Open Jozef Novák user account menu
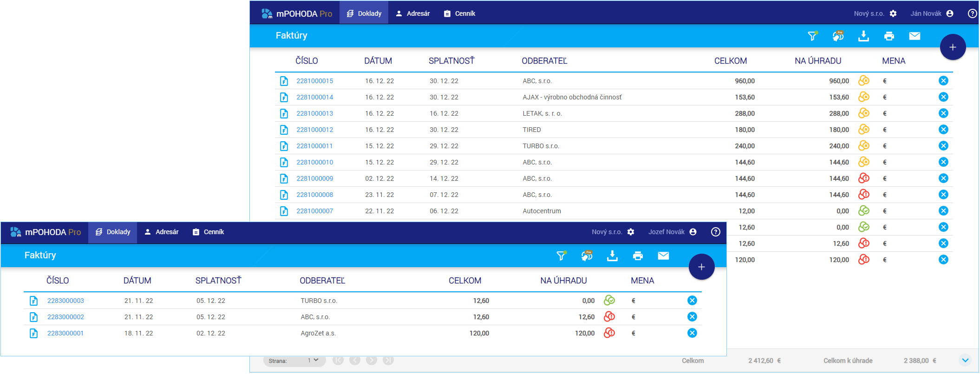Viewport: 980px width, 374px height. click(672, 232)
